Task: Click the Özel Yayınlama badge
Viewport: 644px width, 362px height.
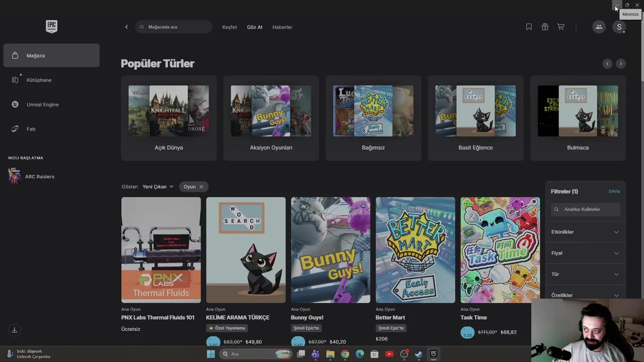Action: [227, 328]
